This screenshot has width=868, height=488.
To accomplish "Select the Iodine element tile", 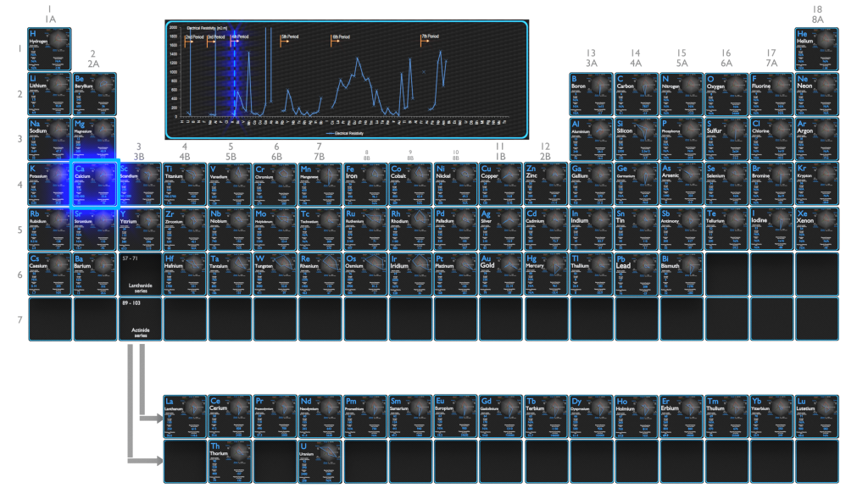I will click(x=771, y=229).
